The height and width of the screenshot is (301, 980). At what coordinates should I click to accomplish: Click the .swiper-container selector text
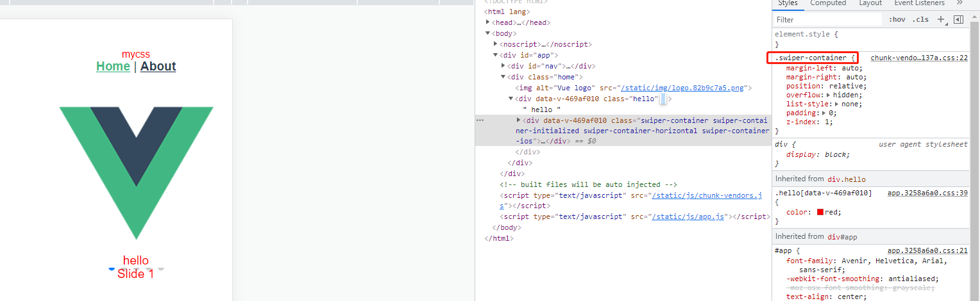tap(811, 58)
